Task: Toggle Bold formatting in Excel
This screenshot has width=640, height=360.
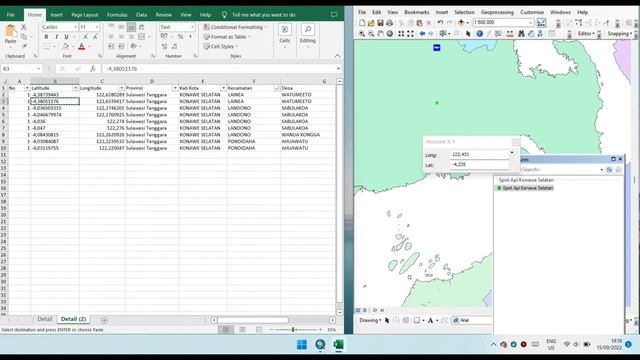Action: [x=46, y=37]
